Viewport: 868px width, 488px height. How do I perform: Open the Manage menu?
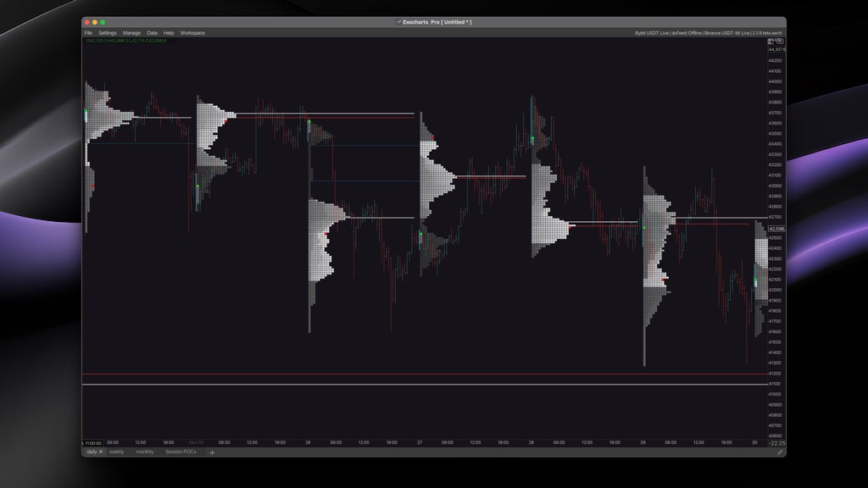131,32
